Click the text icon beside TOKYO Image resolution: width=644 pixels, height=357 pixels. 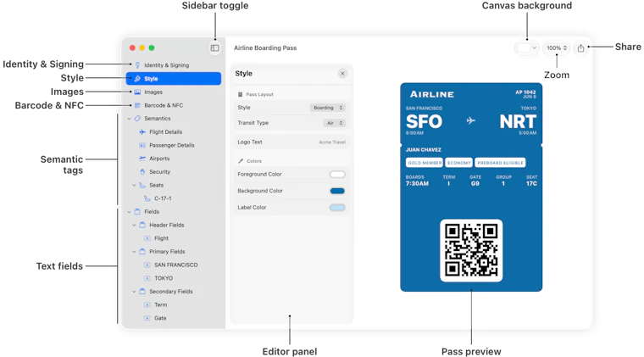147,278
